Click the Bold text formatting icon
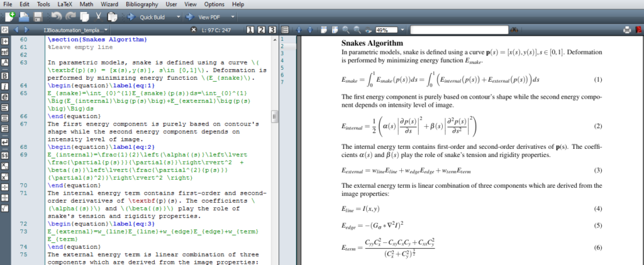644x265 pixels. click(x=5, y=76)
